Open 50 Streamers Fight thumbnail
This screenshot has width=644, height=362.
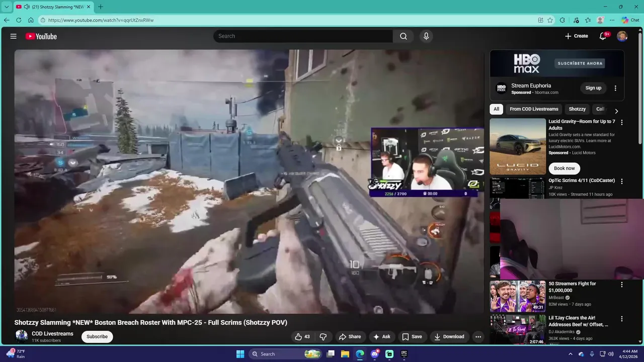(x=518, y=296)
